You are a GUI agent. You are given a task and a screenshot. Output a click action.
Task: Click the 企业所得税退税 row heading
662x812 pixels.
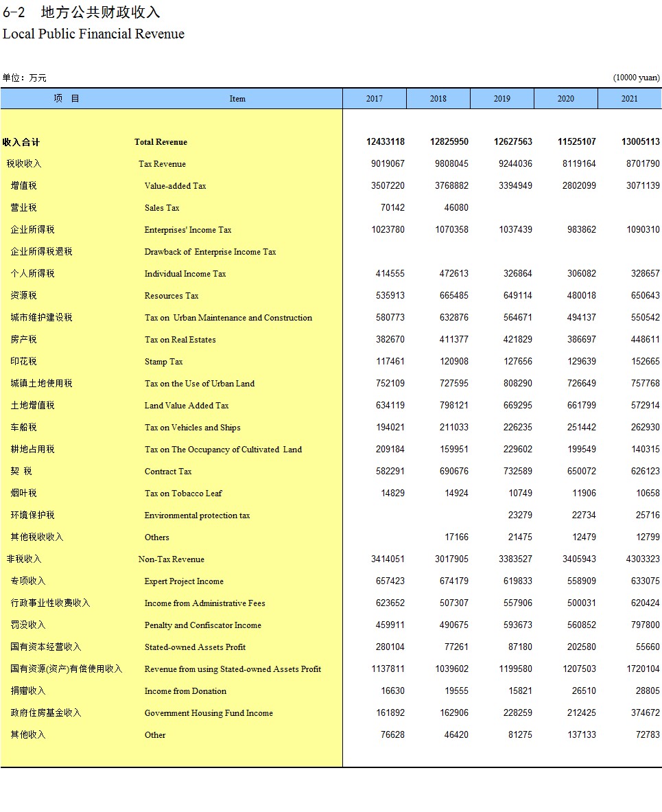(41, 252)
